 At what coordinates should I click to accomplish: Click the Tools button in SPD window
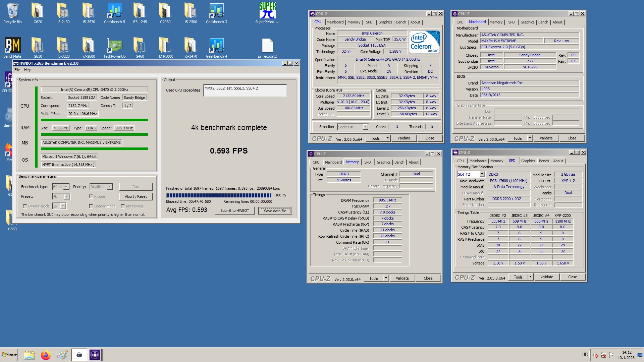518,277
